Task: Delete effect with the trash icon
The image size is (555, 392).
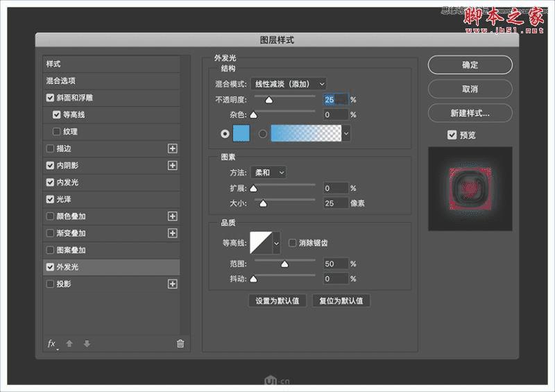Action: 180,343
